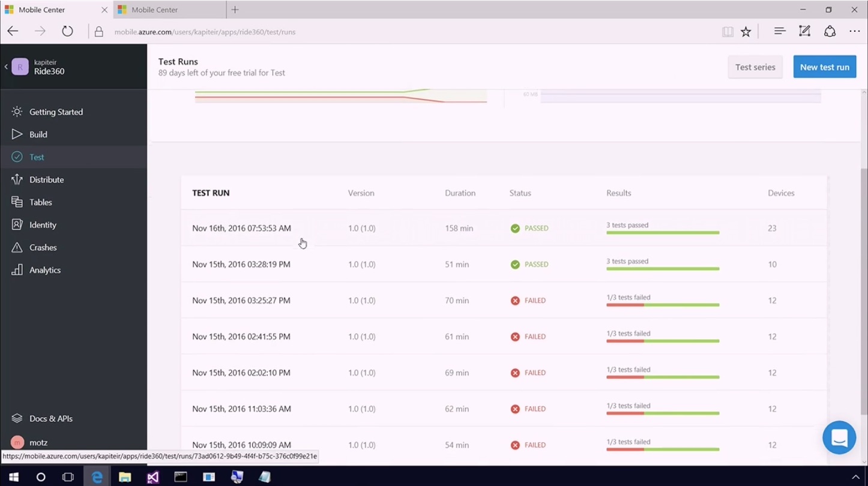This screenshot has width=868, height=486.
Task: Click PASSED status icon of 158 min run
Action: click(x=515, y=228)
